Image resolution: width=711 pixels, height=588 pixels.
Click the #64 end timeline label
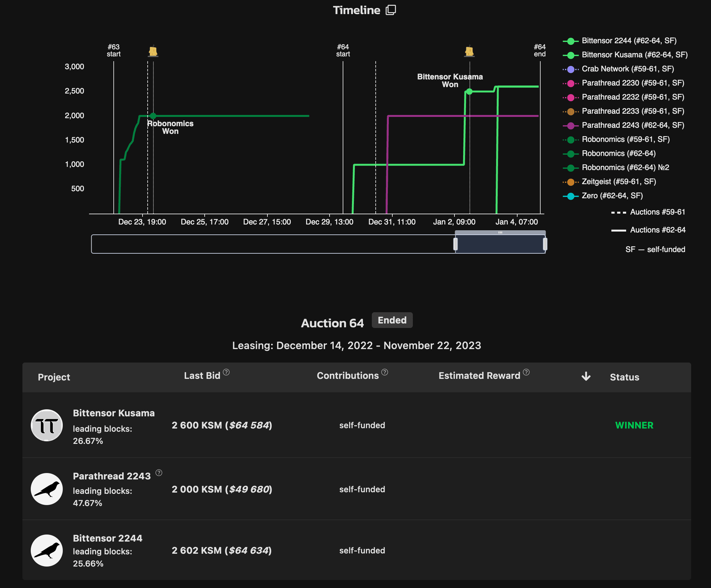[x=540, y=50]
